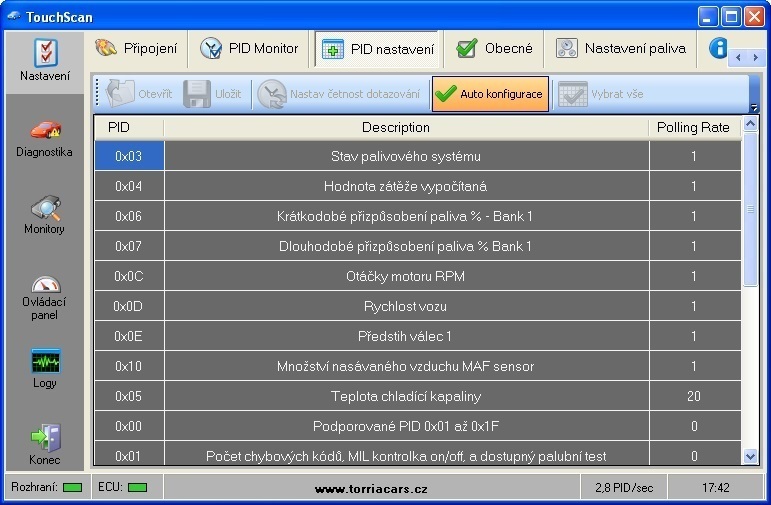771x505 pixels.
Task: Select row Předstih válec 1
Action: (x=407, y=336)
